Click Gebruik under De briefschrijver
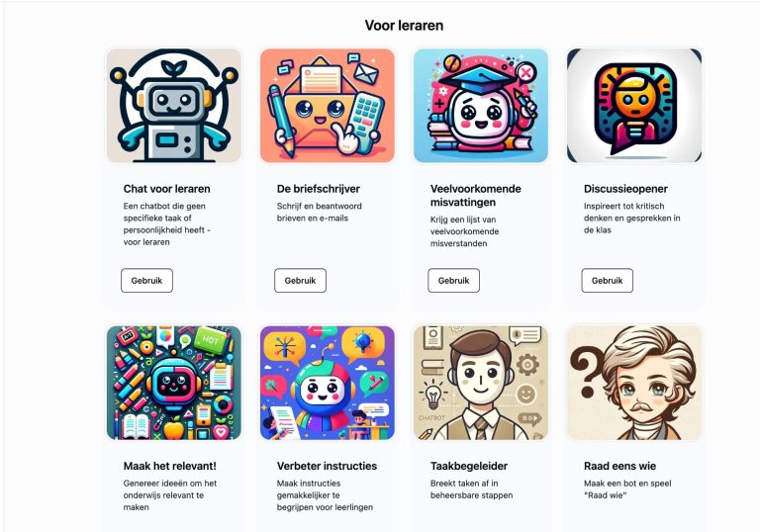 point(300,281)
